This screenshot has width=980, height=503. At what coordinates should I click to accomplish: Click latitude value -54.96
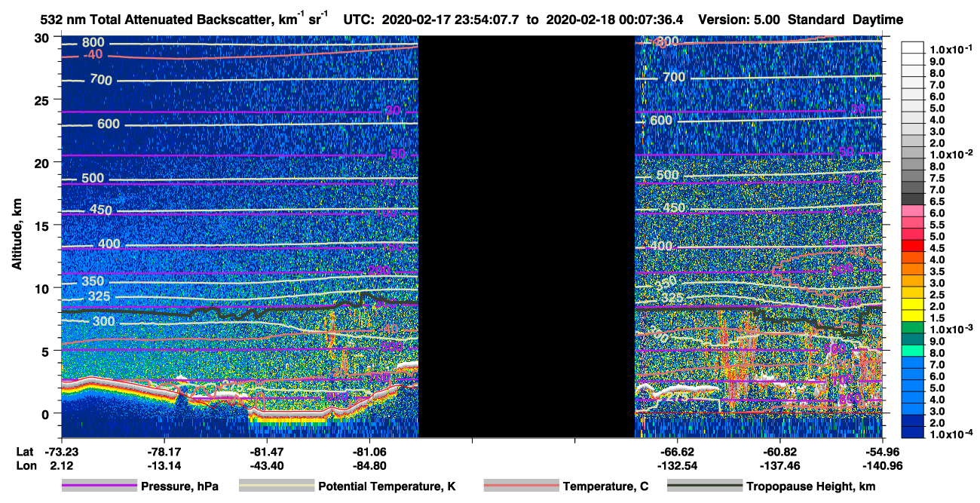click(881, 451)
